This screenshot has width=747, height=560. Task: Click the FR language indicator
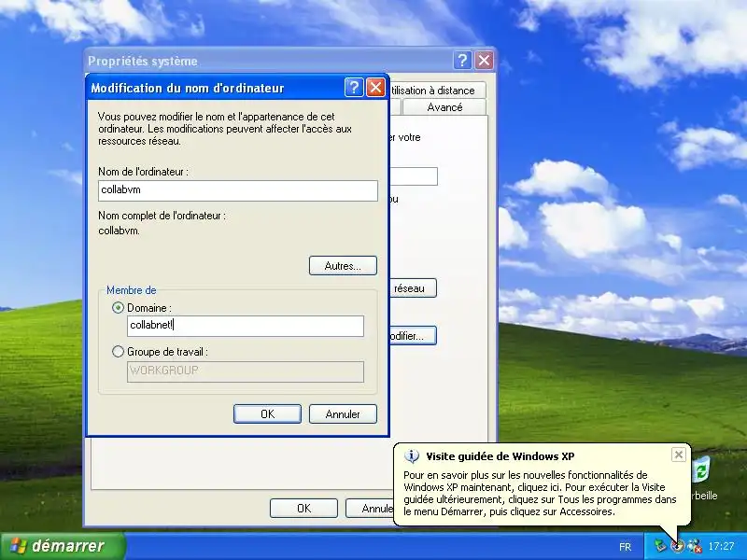point(625,547)
